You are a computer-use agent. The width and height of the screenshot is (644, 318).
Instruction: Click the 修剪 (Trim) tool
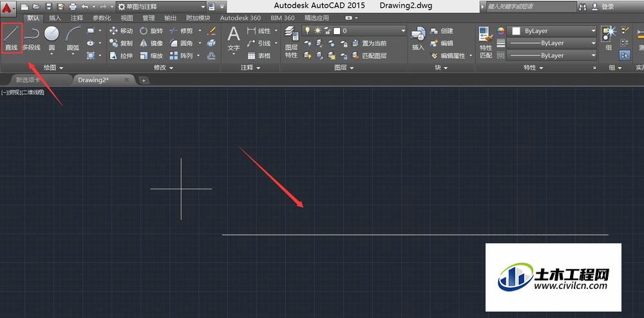tap(181, 31)
